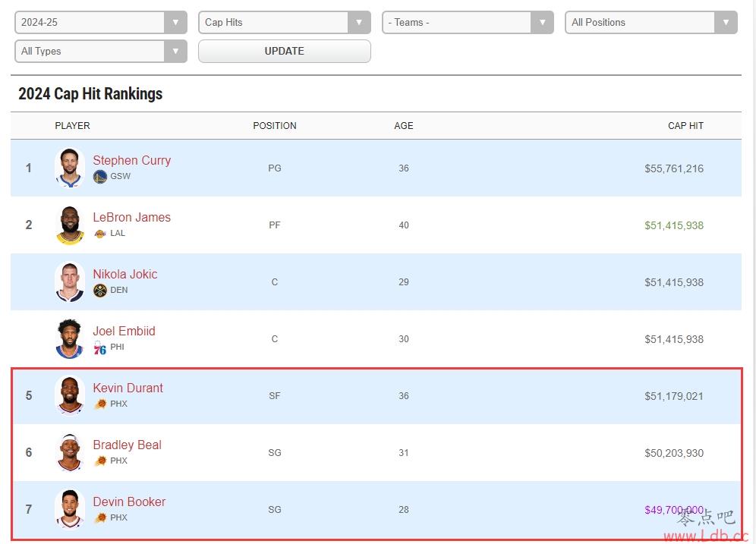The width and height of the screenshot is (756, 544).
Task: Open the 2024-25 season dropdown
Action: click(101, 22)
